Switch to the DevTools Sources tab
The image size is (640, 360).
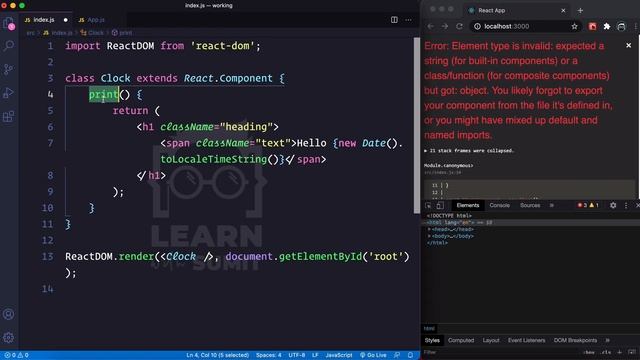[x=530, y=205]
